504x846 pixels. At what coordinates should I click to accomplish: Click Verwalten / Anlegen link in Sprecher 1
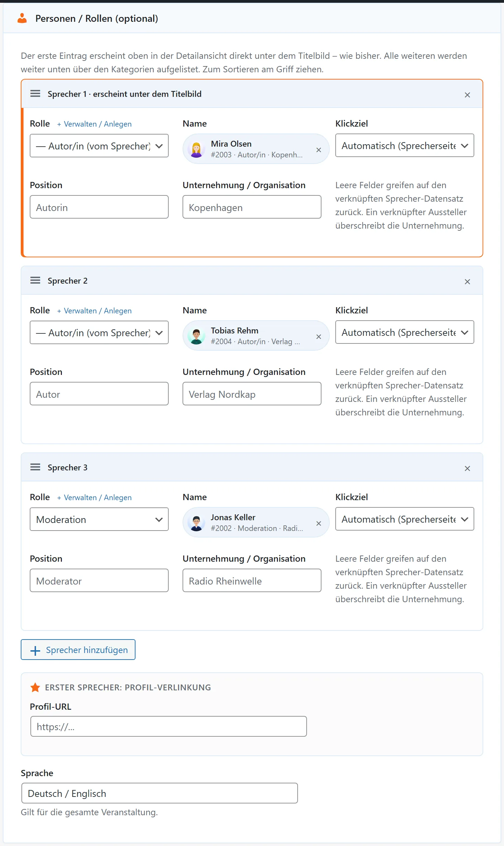(x=94, y=124)
